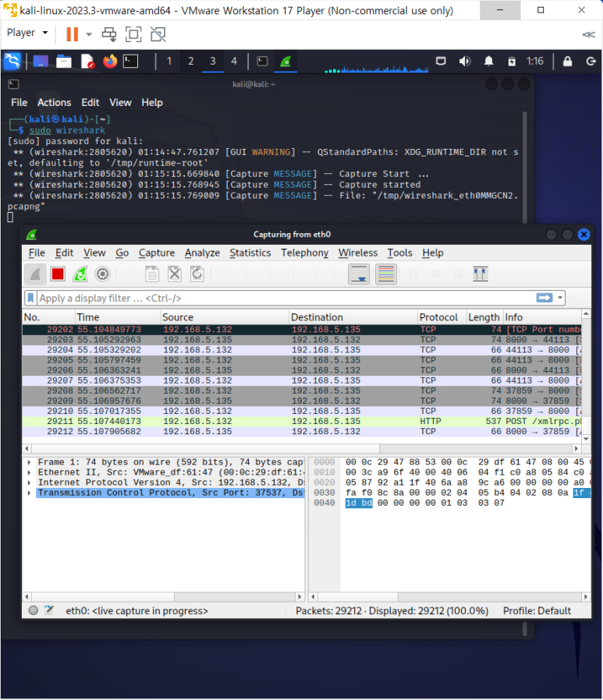603x700 pixels.
Task: Sort packet list by No. column
Action: pyautogui.click(x=48, y=317)
